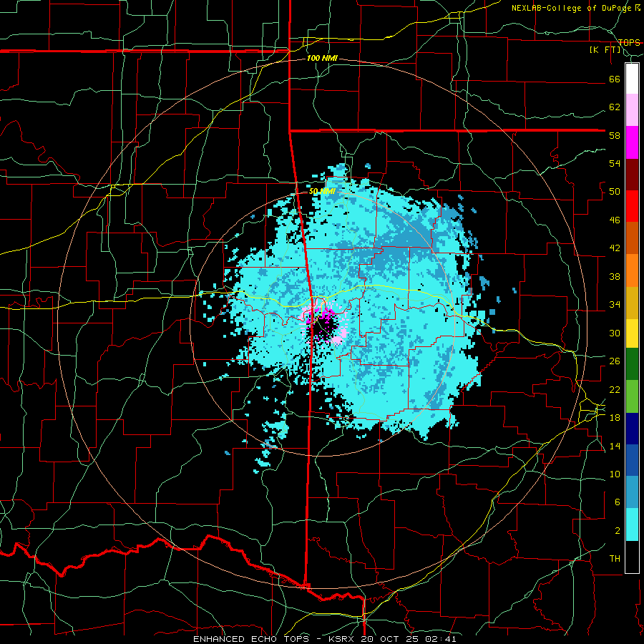Click the yellow 34 kft legend swatch
Screen dimensions: 644x644
pyautogui.click(x=632, y=333)
